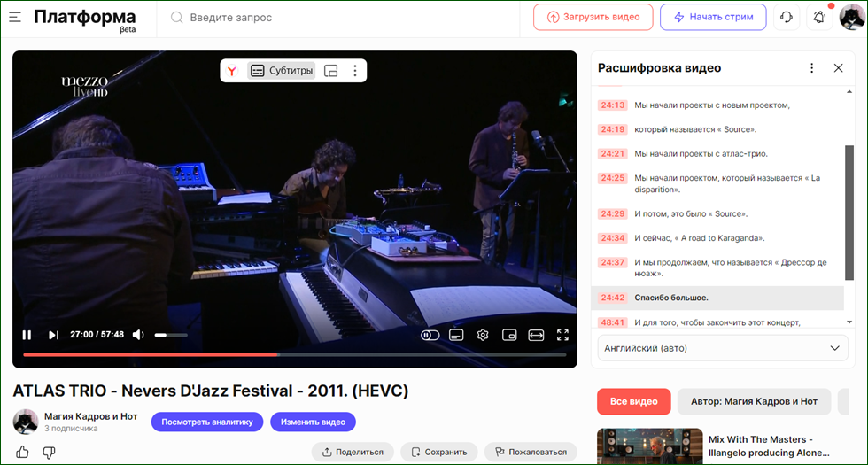The height and width of the screenshot is (465, 868).
Task: Click Сохранить button
Action: tap(439, 452)
